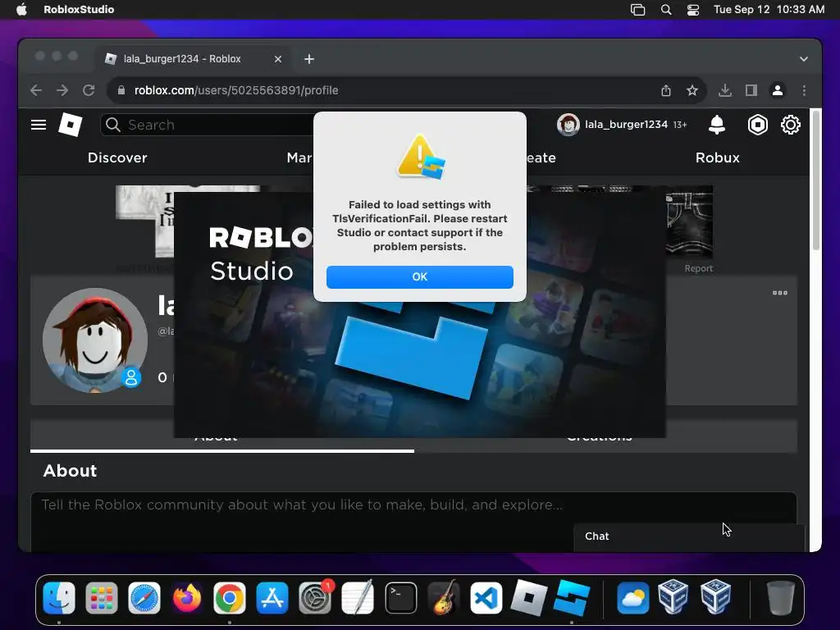
Task: Open the profile three-dots menu
Action: click(780, 293)
